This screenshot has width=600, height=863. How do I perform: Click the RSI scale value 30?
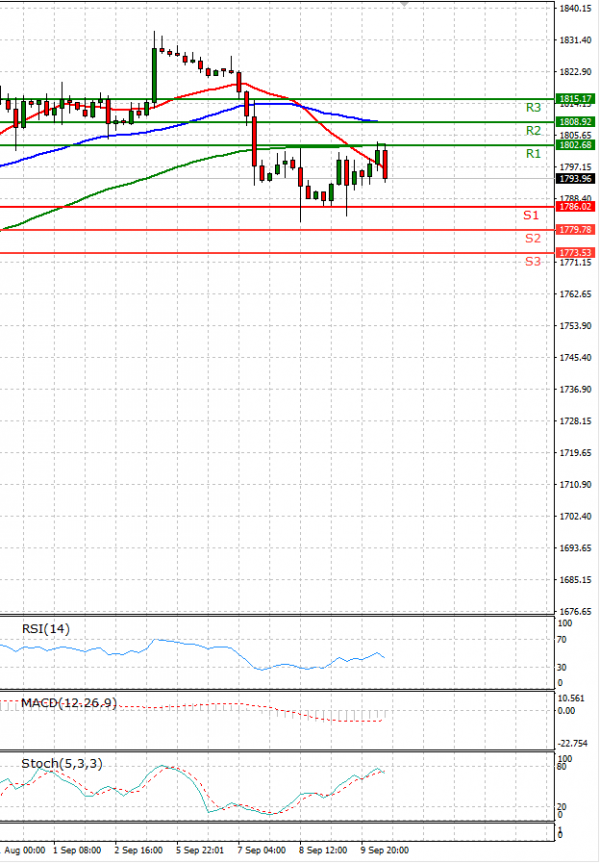click(x=562, y=667)
